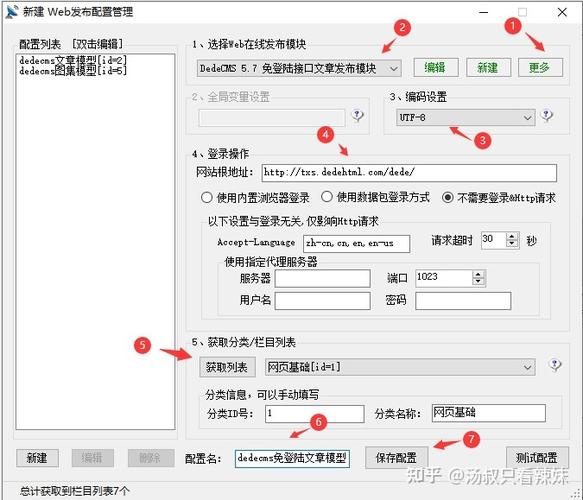Click the 请求超时 value field

494,240
